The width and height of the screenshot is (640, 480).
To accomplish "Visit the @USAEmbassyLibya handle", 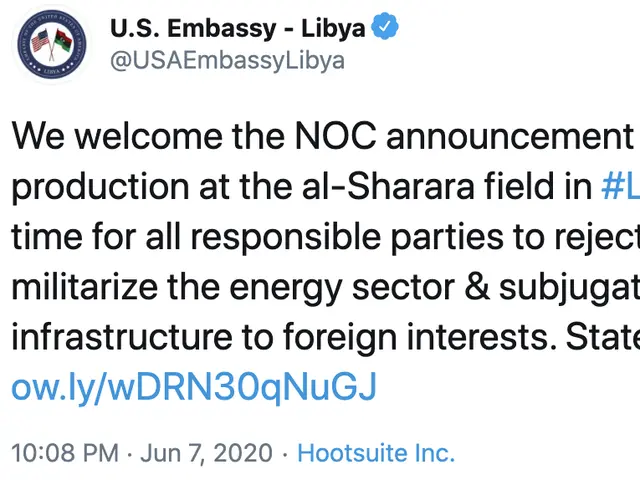I will tap(227, 61).
